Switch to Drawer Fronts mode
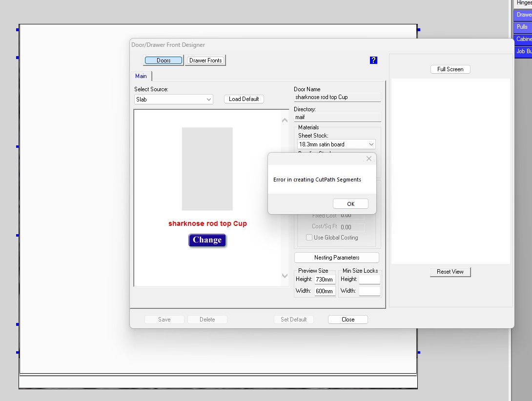The width and height of the screenshot is (532, 401). [205, 60]
